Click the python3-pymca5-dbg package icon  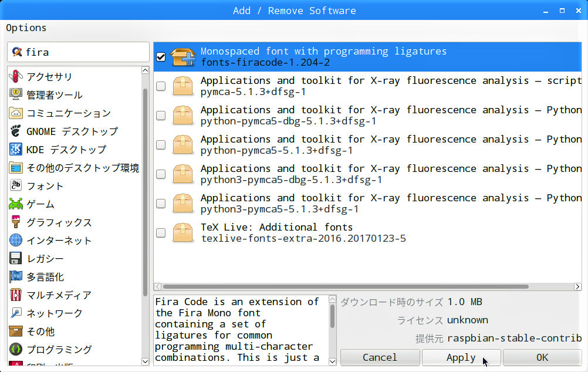[x=183, y=174]
